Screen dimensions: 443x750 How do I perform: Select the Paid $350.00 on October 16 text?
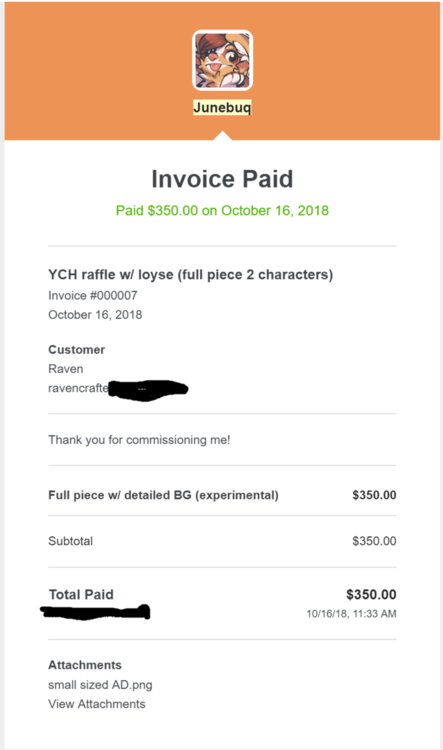[x=222, y=210]
